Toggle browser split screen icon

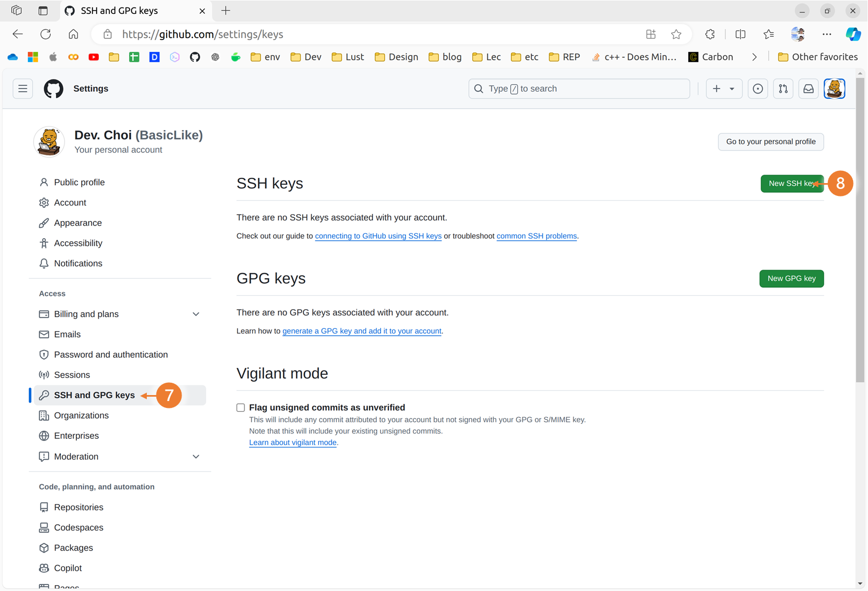740,34
